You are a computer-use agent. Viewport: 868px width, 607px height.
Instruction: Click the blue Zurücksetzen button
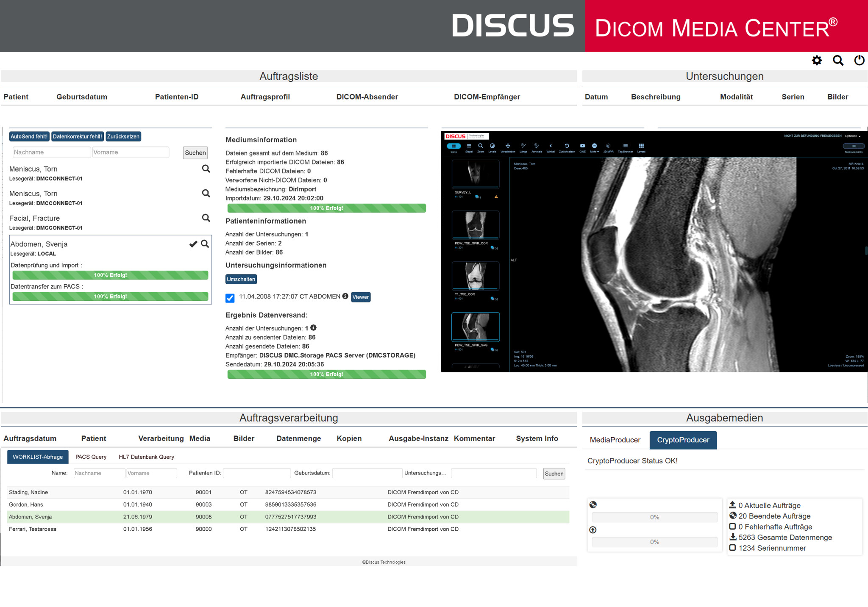123,136
